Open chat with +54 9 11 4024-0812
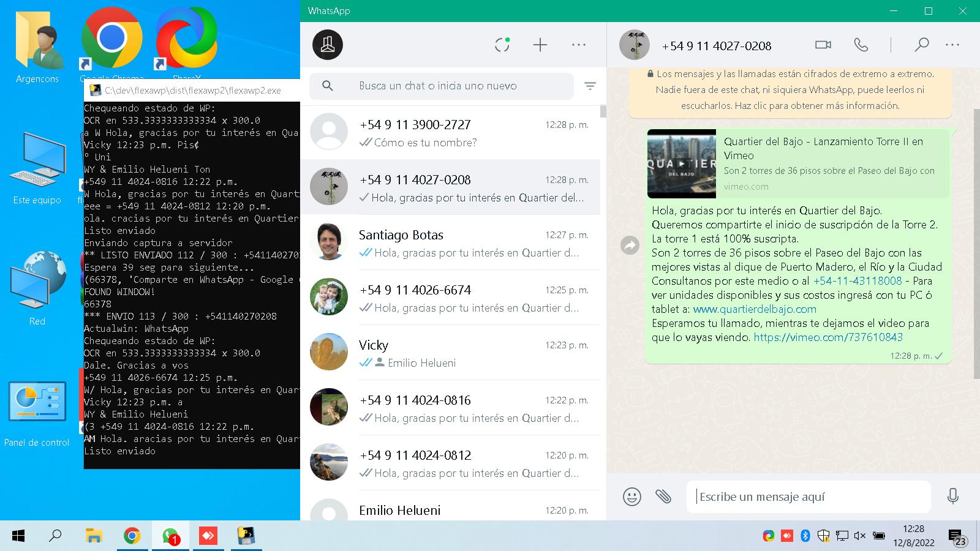 [x=450, y=463]
